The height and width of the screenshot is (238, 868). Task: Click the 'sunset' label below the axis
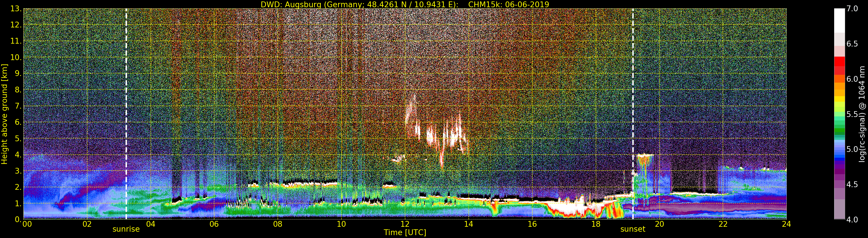point(633,229)
